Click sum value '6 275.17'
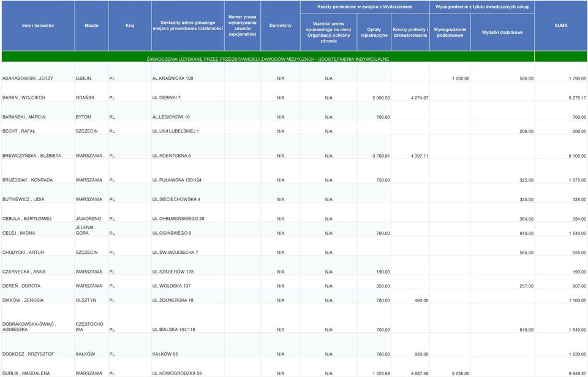 pos(577,98)
